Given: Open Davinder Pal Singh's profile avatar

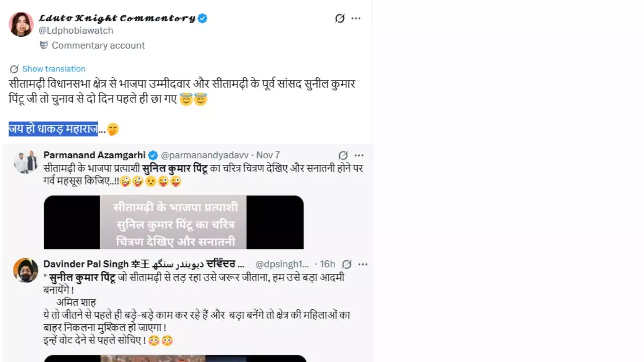Looking at the screenshot, I should coord(26,270).
